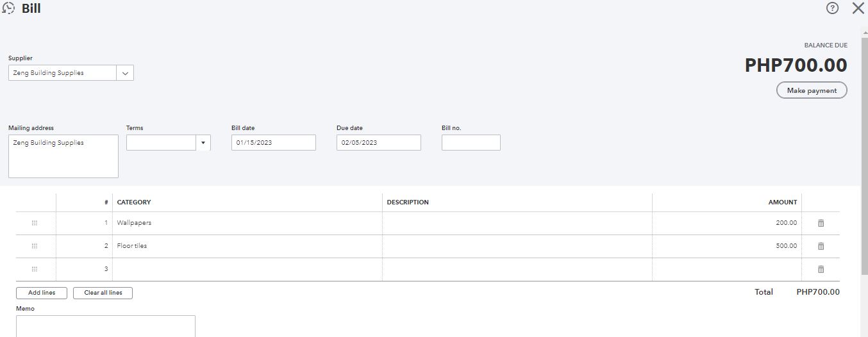Screen dimensions: 868x337
Task: Grab the drag handle for line 2
Action: click(35, 246)
